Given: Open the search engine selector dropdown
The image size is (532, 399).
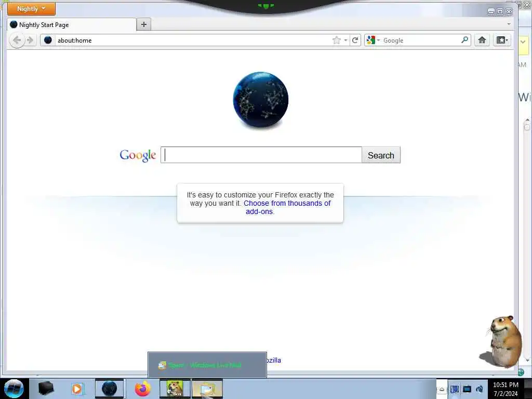Looking at the screenshot, I should pyautogui.click(x=373, y=41).
